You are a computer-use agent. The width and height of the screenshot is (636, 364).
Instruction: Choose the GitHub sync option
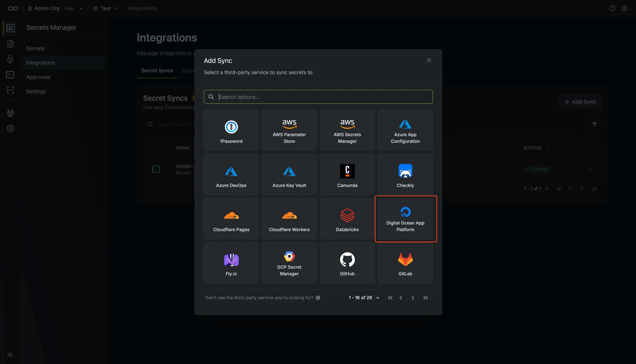pyautogui.click(x=347, y=263)
